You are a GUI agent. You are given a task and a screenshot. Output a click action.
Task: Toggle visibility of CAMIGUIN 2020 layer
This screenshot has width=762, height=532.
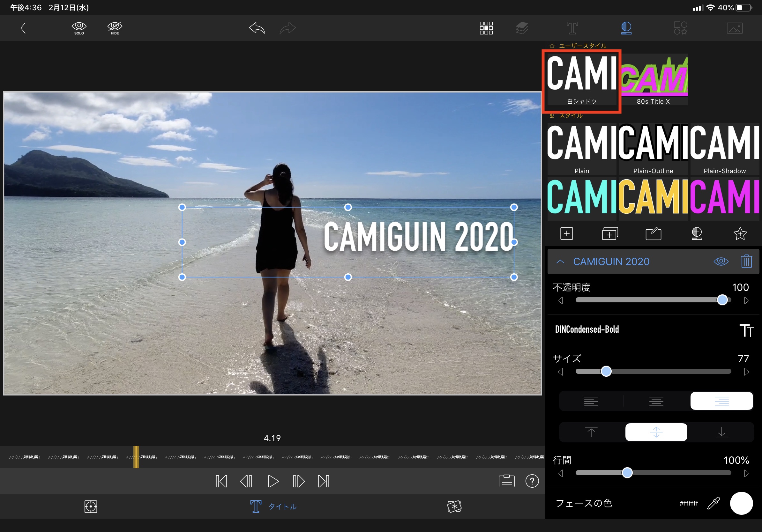tap(721, 261)
